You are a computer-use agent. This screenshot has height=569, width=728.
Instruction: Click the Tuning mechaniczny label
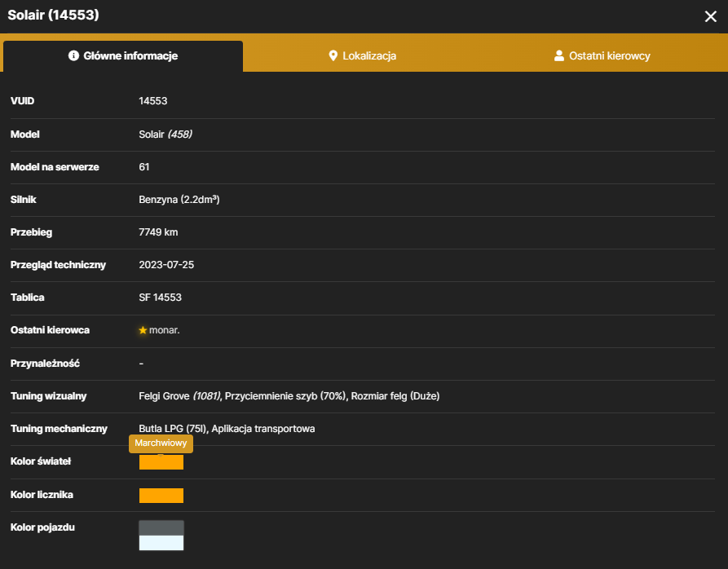click(x=59, y=428)
